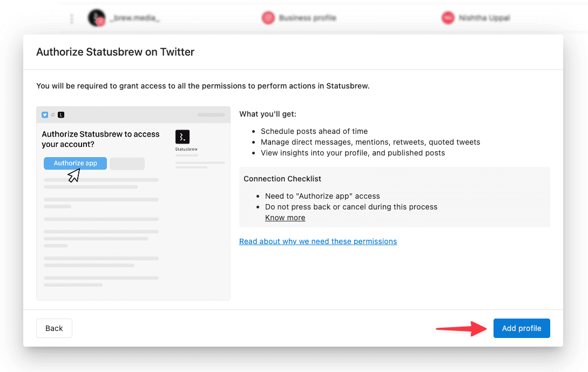Open 'Read about why we need these permissions'
The image size is (588, 372).
[318, 241]
